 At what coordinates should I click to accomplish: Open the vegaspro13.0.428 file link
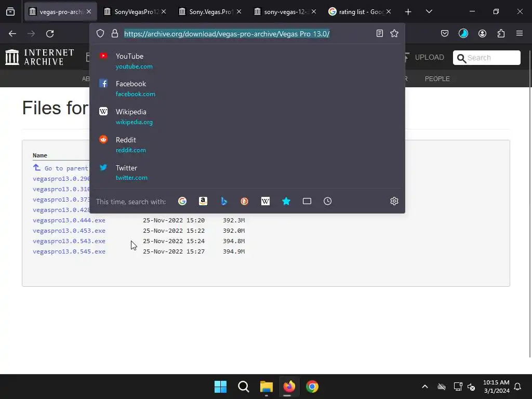coord(61,210)
